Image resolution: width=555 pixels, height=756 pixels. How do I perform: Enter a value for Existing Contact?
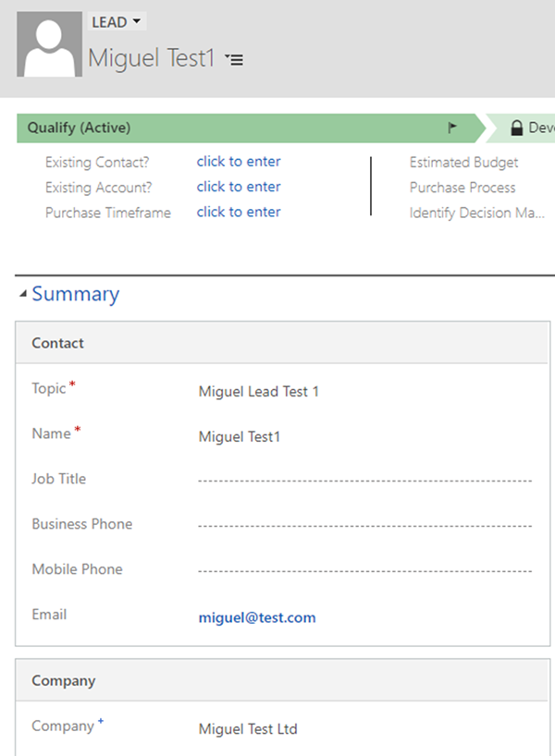click(x=239, y=162)
